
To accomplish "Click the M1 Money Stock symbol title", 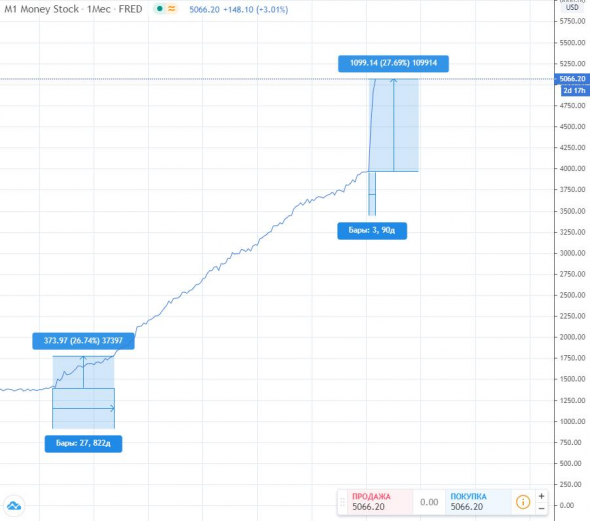I will click(41, 9).
